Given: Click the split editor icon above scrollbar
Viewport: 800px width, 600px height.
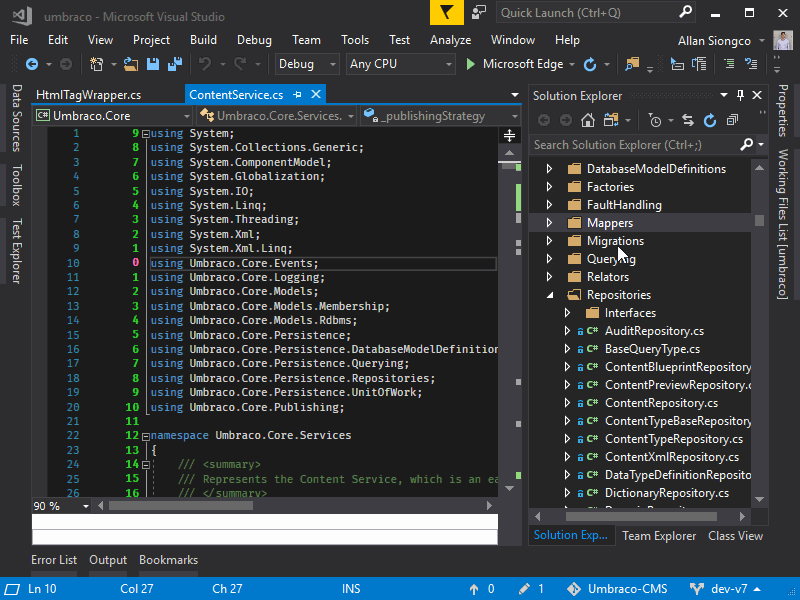Looking at the screenshot, I should click(509, 136).
